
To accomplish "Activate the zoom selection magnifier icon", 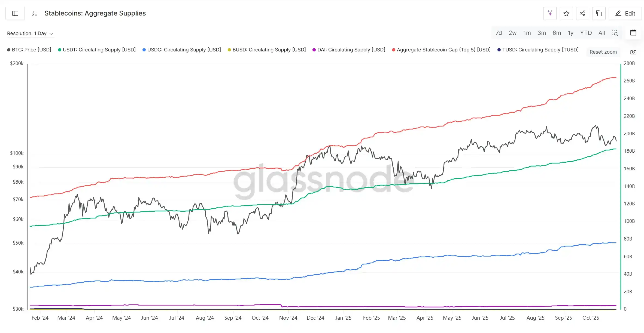I will tap(615, 33).
